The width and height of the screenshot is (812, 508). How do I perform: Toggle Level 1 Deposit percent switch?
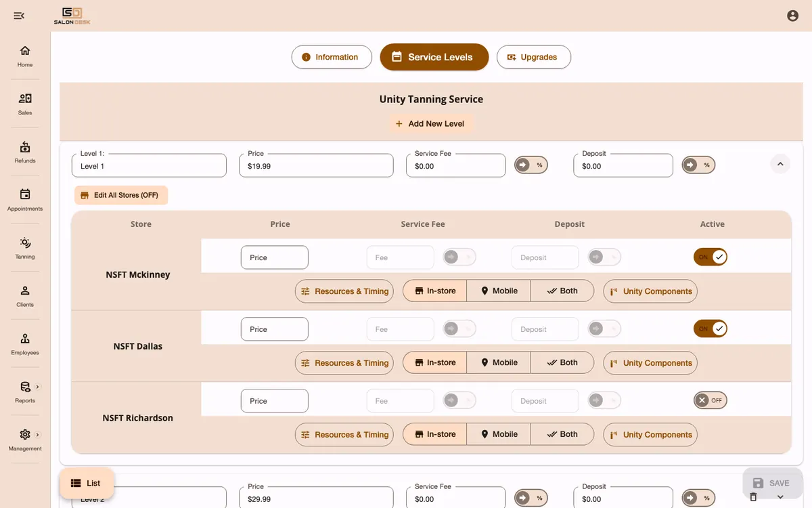coord(698,165)
